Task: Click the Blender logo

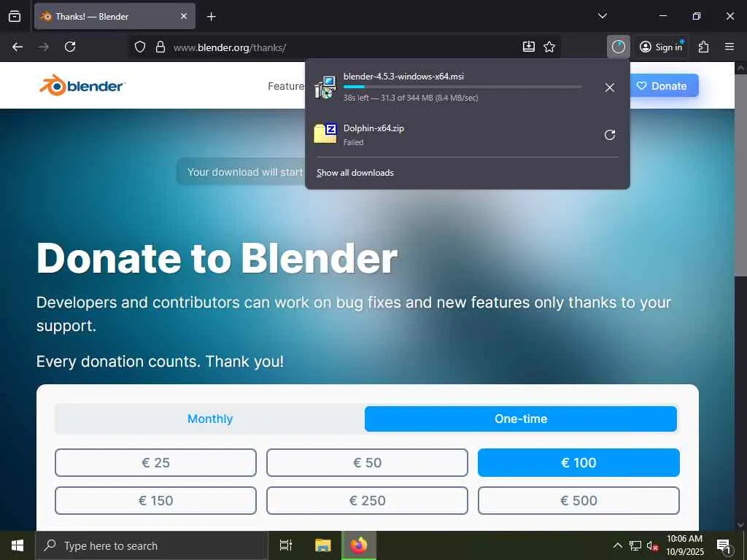Action: pos(82,85)
